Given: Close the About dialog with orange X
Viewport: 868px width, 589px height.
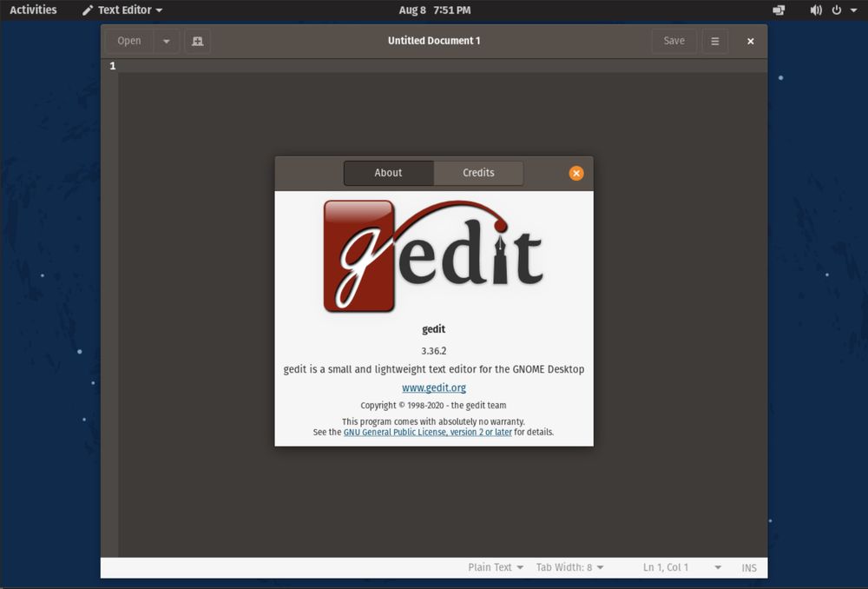Looking at the screenshot, I should point(576,174).
